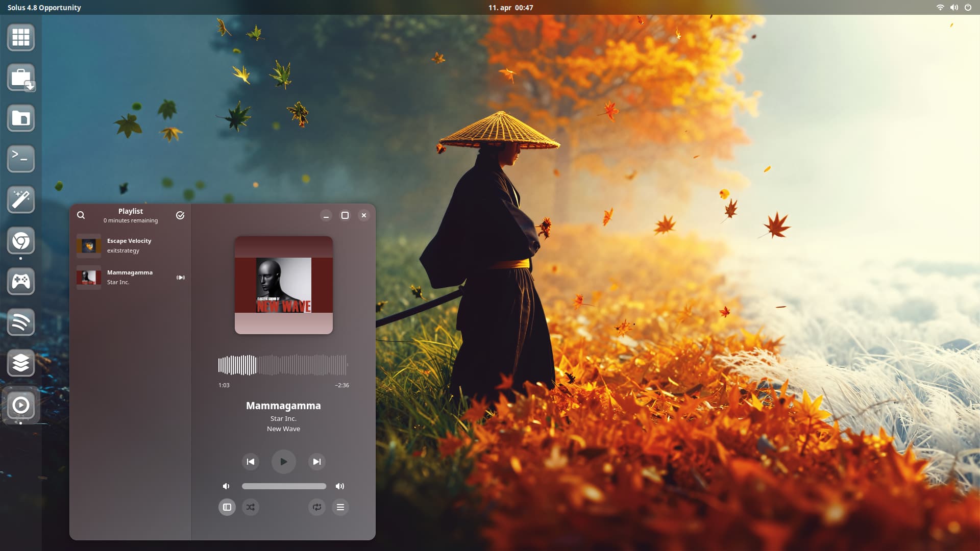Select Escape Velocity in the playlist

point(130,245)
